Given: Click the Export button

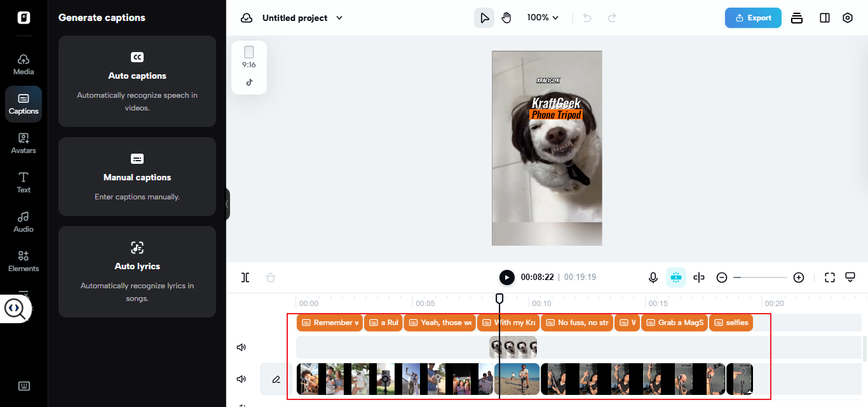Looking at the screenshot, I should [753, 18].
